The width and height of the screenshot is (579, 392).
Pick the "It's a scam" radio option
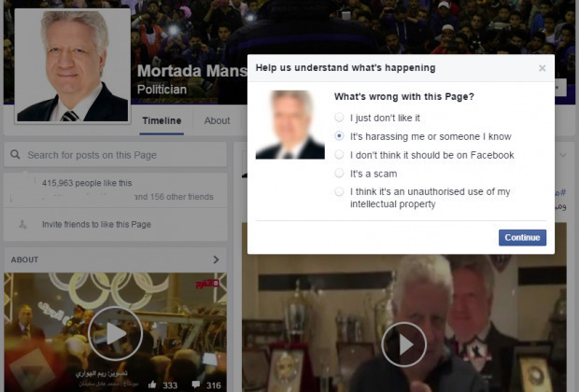click(x=339, y=173)
